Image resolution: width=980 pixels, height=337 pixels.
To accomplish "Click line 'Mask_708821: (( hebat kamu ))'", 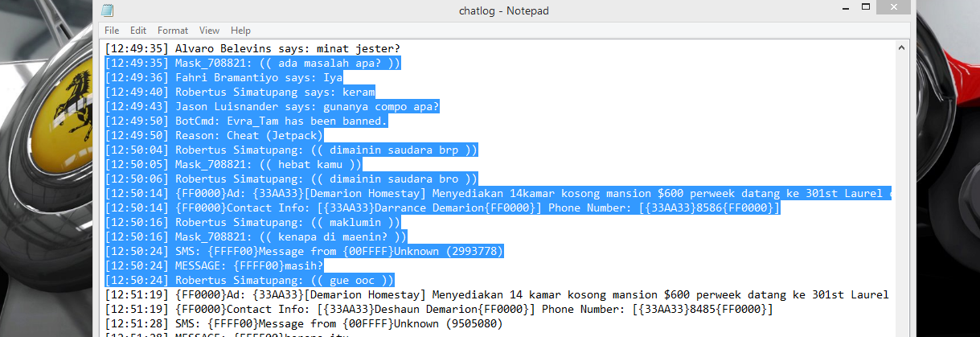I will [234, 164].
